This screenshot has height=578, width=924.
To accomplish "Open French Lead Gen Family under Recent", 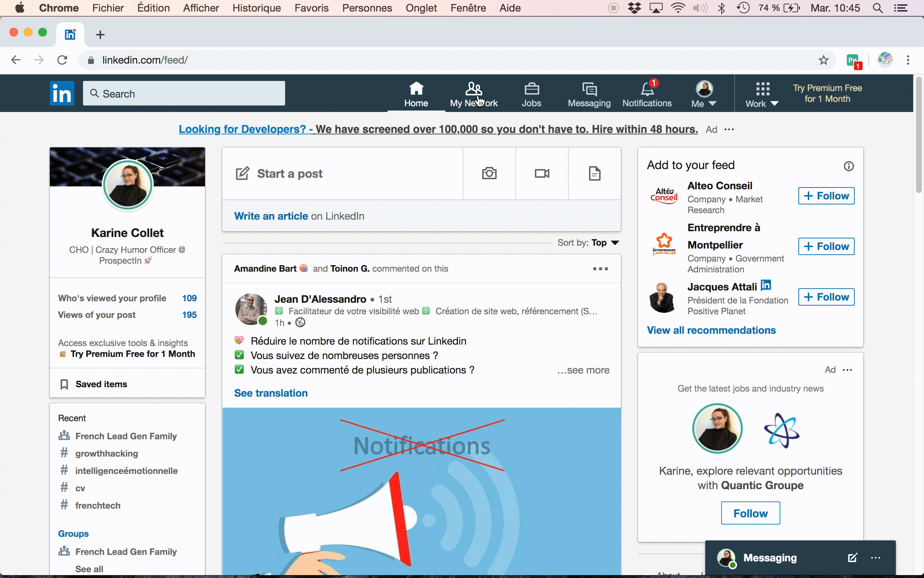I will tap(126, 436).
